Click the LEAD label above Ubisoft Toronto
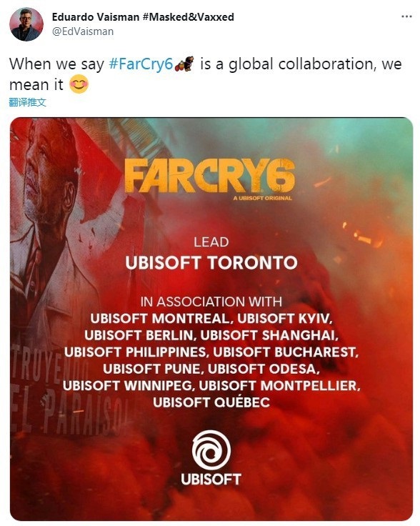420x526 pixels. click(x=211, y=242)
